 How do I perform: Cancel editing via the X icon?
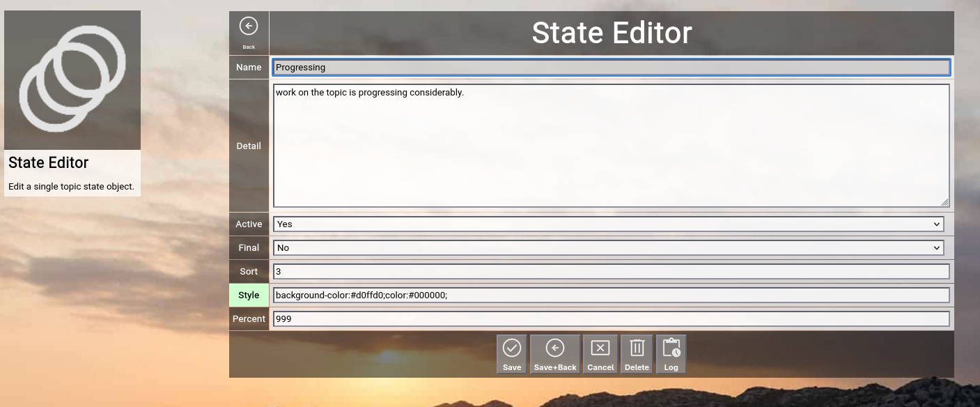click(x=600, y=348)
